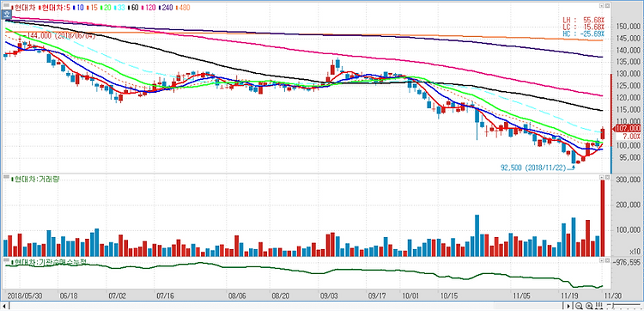
Task: Click the red 107,000 current price tag
Action: click(627, 128)
